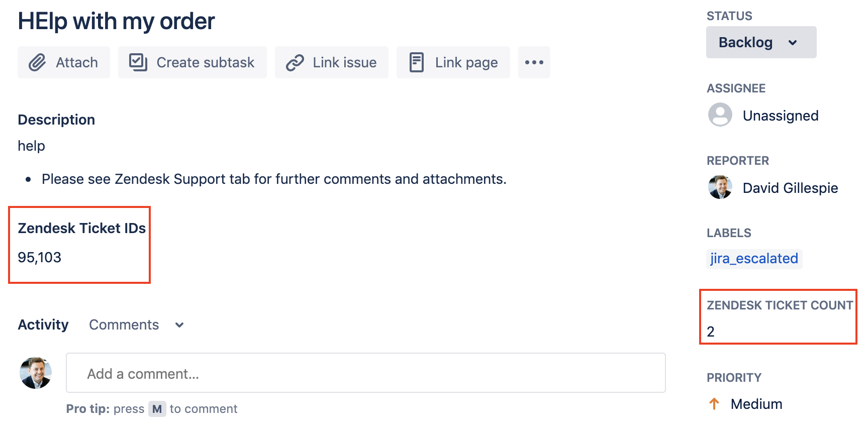Select the Comments activity tab
This screenshot has width=868, height=430.
pos(124,325)
